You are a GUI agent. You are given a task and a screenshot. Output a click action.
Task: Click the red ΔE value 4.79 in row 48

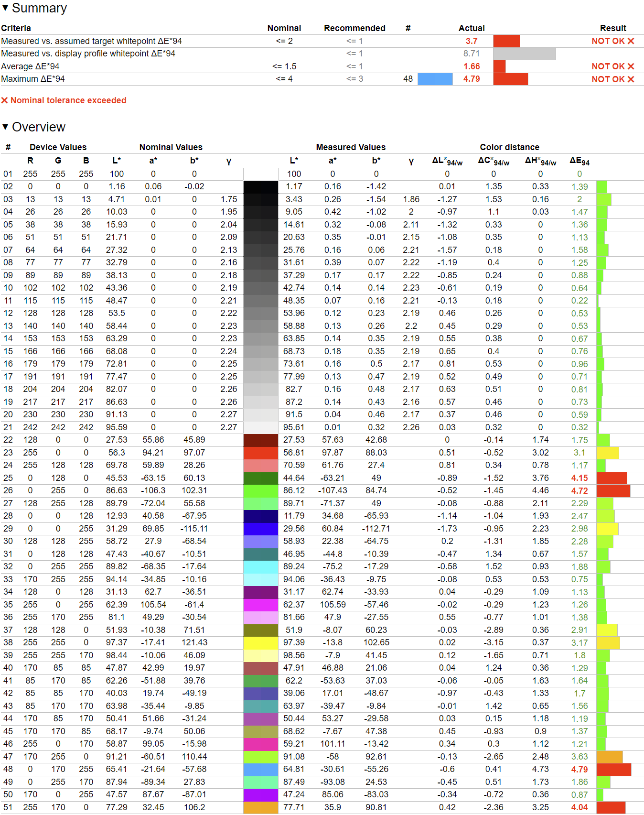coord(580,770)
